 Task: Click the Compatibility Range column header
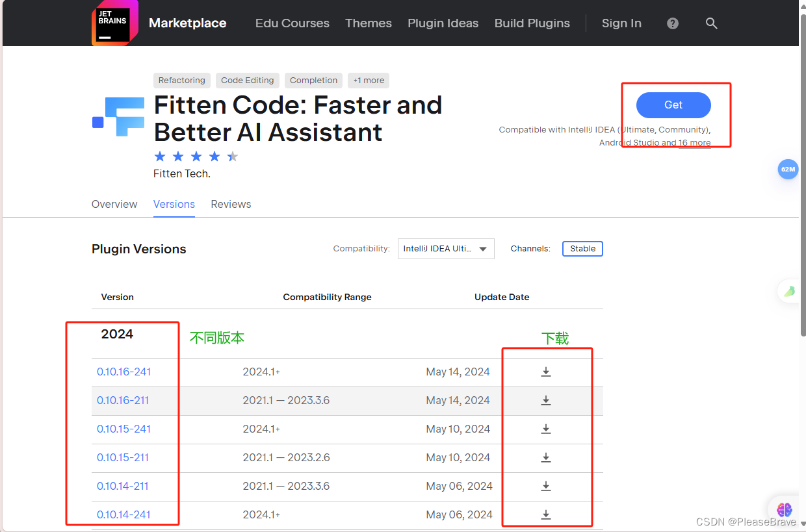tap(328, 297)
